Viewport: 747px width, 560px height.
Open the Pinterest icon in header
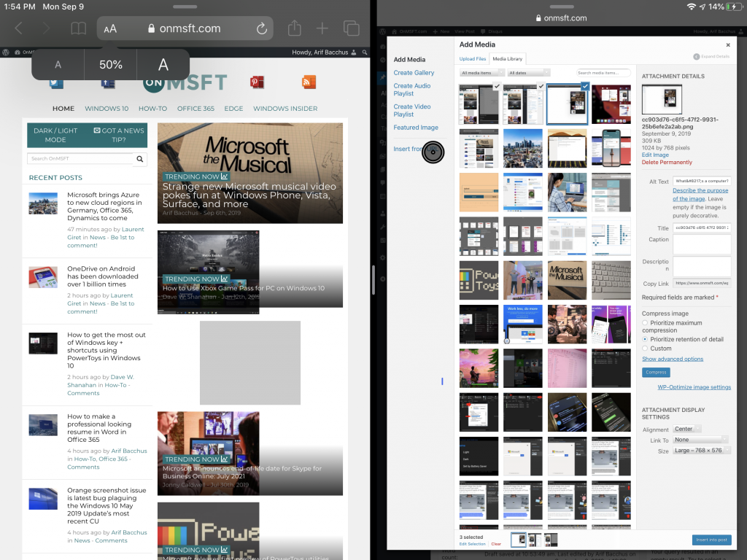257,82
